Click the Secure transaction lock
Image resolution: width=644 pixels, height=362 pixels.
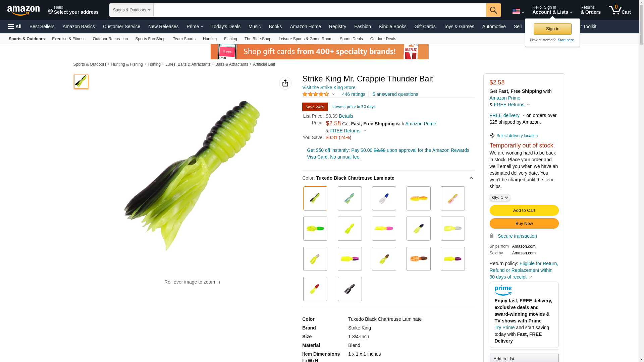coord(491,236)
